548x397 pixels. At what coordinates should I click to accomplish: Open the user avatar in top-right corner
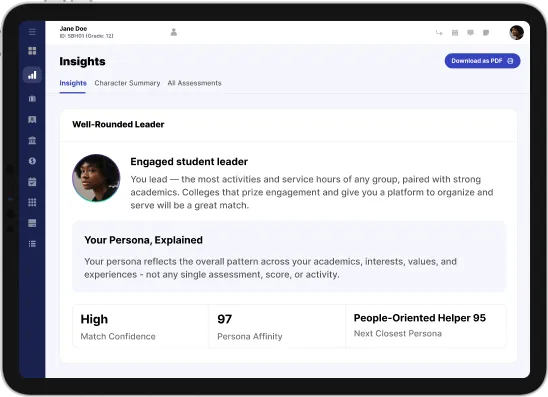(x=516, y=33)
